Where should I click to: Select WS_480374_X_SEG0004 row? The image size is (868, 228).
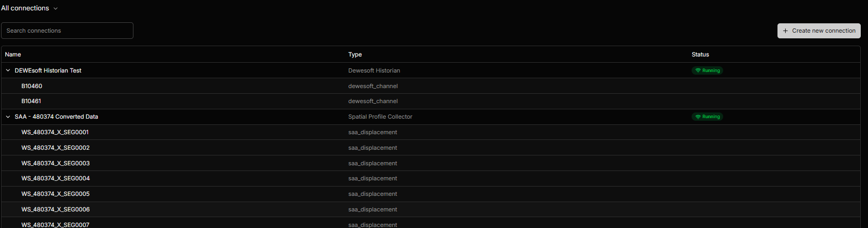(430, 178)
